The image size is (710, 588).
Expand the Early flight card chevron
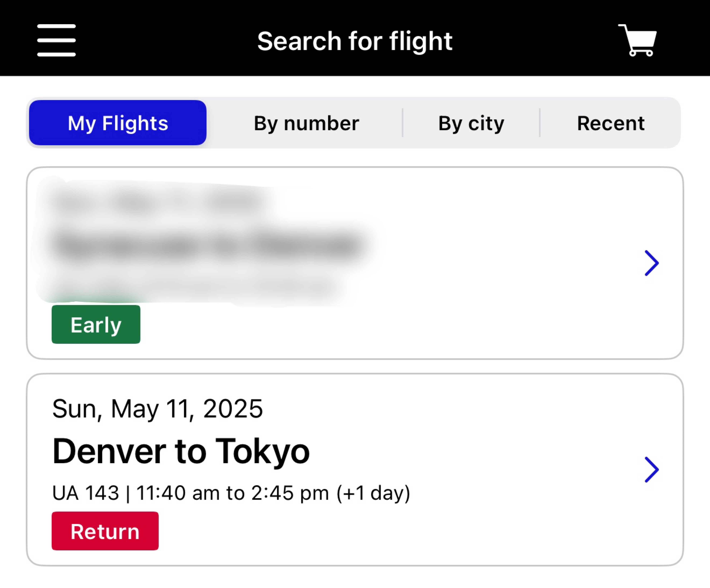coord(652,263)
